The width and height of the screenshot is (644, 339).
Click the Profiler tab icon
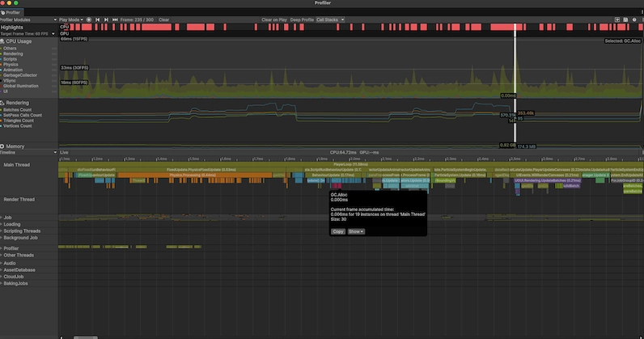[3, 13]
